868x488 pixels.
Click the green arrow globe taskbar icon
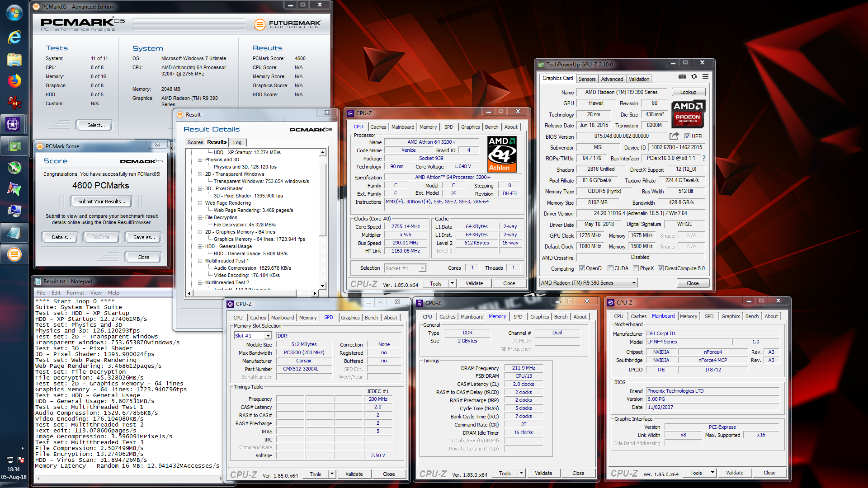(x=14, y=168)
